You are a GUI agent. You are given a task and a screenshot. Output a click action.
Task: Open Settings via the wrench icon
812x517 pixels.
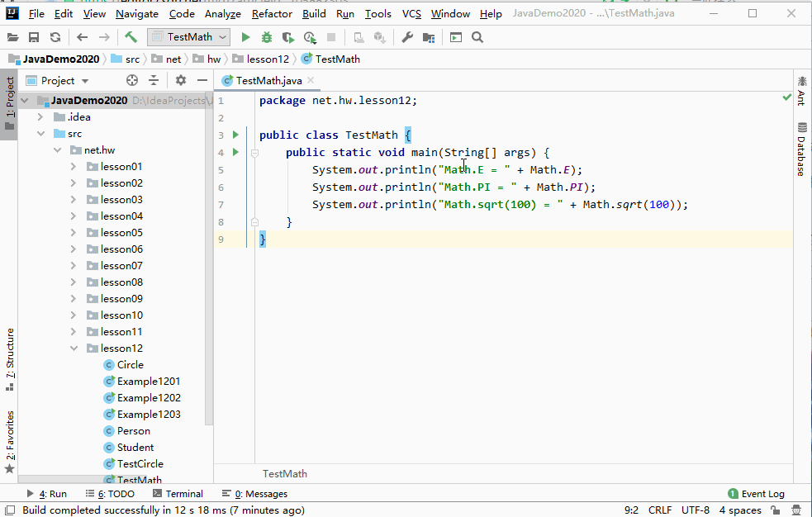[407, 37]
